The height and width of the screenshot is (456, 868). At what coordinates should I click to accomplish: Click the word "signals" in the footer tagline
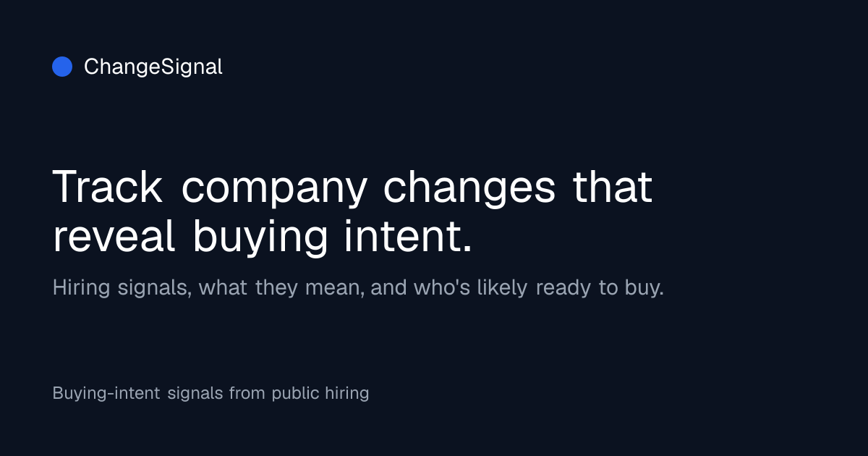coord(195,394)
